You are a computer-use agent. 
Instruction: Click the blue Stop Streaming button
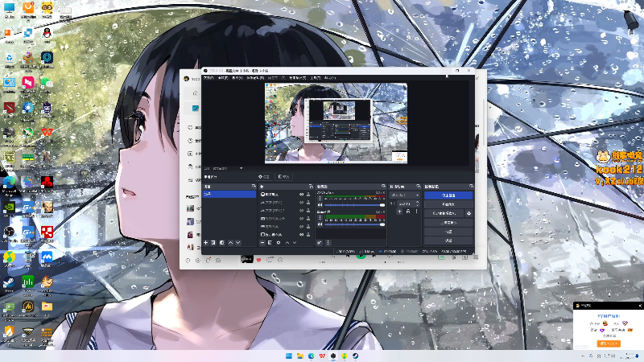[448, 195]
